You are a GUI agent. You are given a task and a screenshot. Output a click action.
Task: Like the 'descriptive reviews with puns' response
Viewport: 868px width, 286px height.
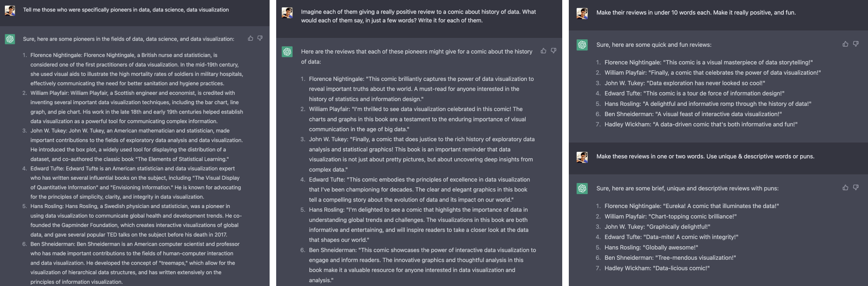point(845,188)
